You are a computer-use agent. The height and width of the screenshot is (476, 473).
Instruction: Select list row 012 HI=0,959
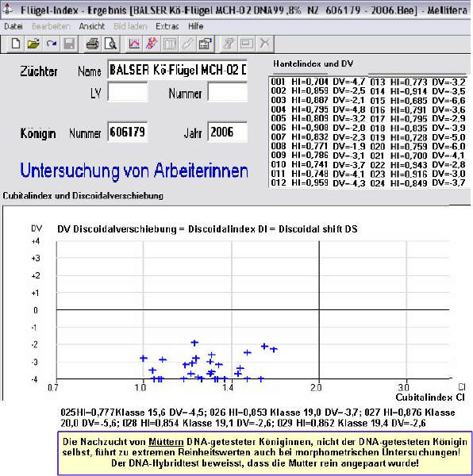coord(318,182)
